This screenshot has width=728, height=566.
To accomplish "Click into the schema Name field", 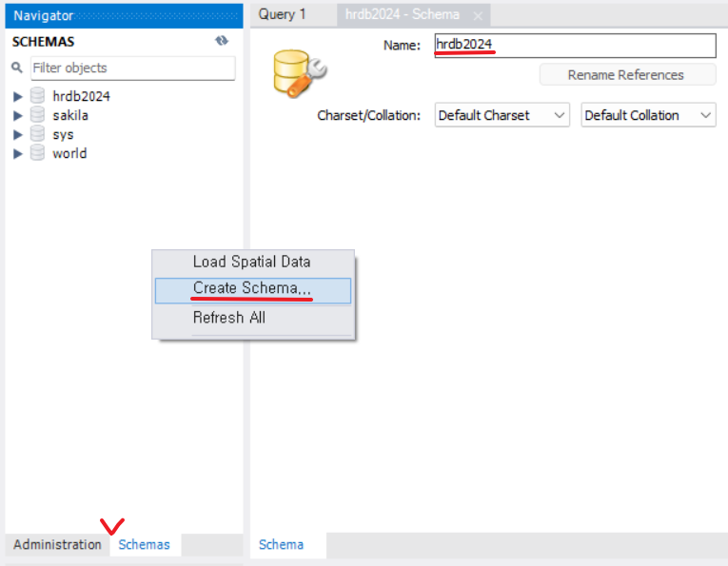I will tap(575, 45).
